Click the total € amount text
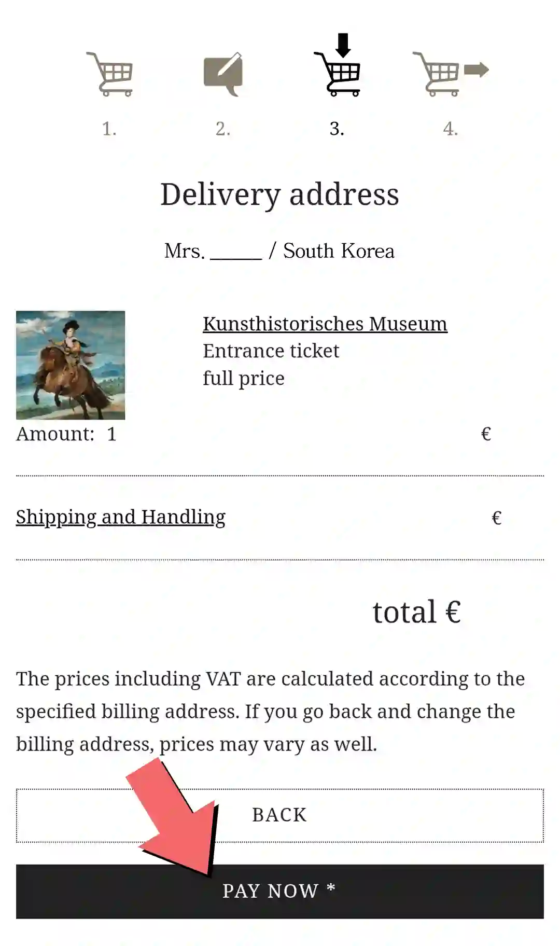 [x=416, y=612]
